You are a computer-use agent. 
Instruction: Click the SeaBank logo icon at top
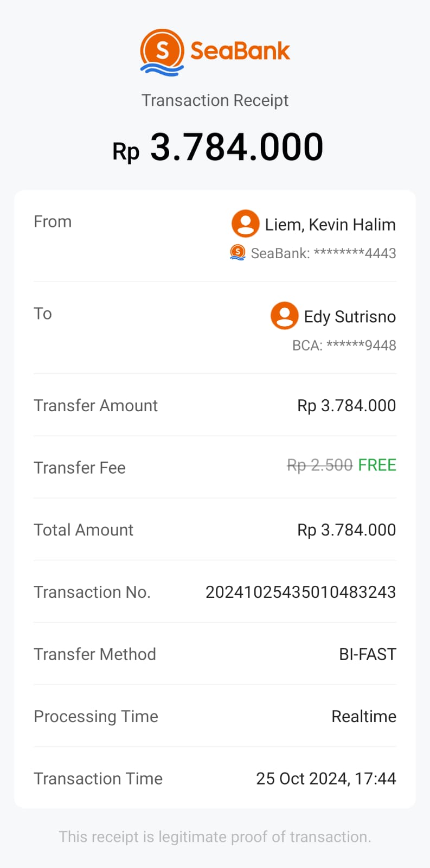[162, 52]
